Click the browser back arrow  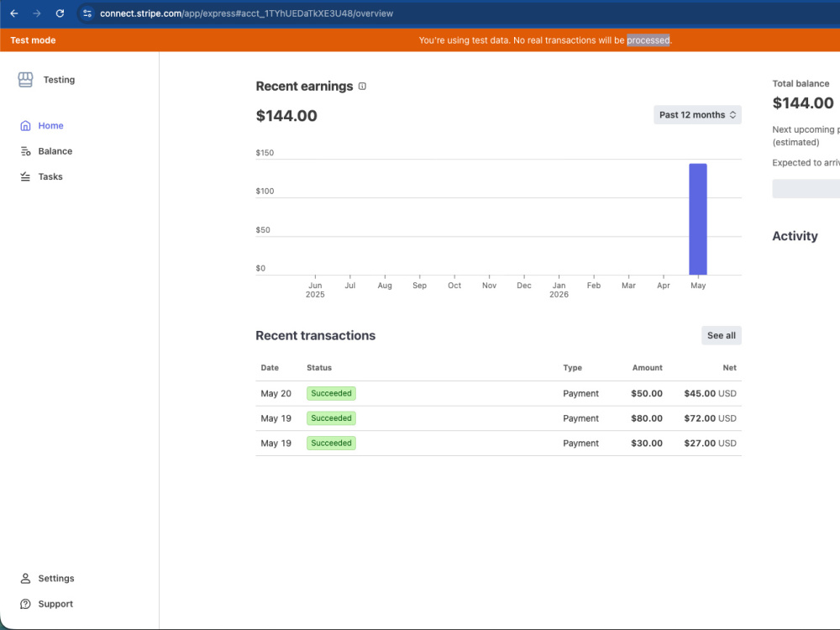pyautogui.click(x=14, y=13)
